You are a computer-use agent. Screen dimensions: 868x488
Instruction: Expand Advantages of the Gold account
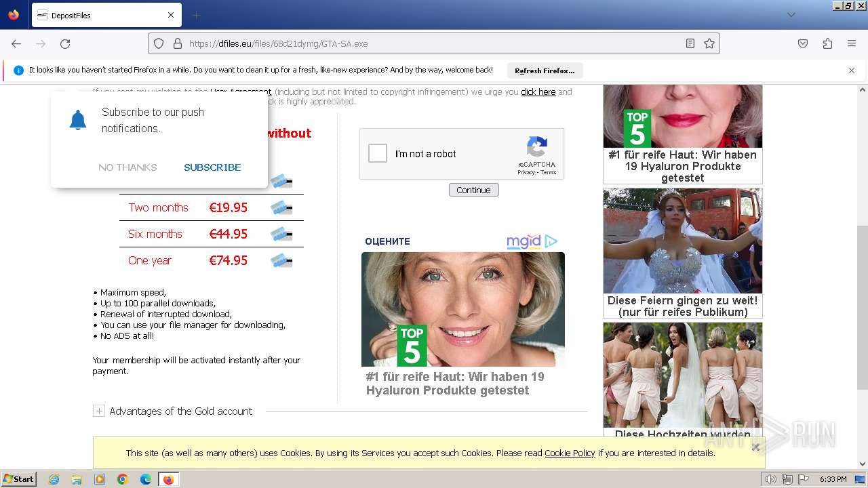pyautogui.click(x=99, y=411)
